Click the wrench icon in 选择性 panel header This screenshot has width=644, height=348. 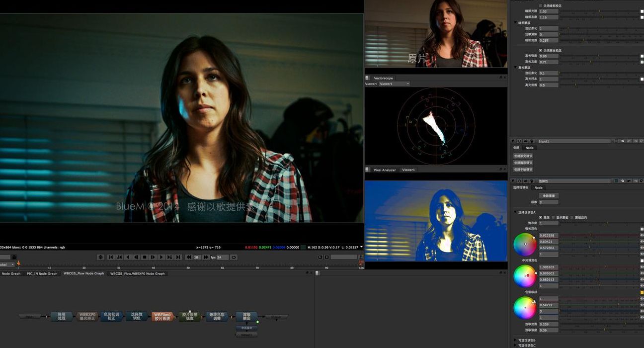pyautogui.click(x=532, y=181)
